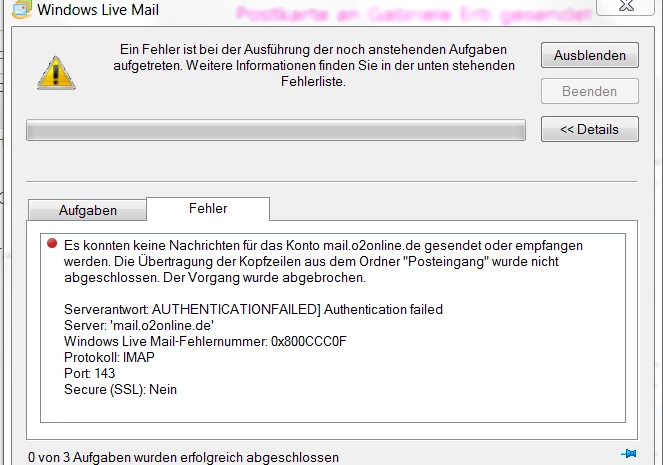Viewport: 663px width, 465px height.
Task: Click the Windows Live Mail title text
Action: click(x=98, y=9)
